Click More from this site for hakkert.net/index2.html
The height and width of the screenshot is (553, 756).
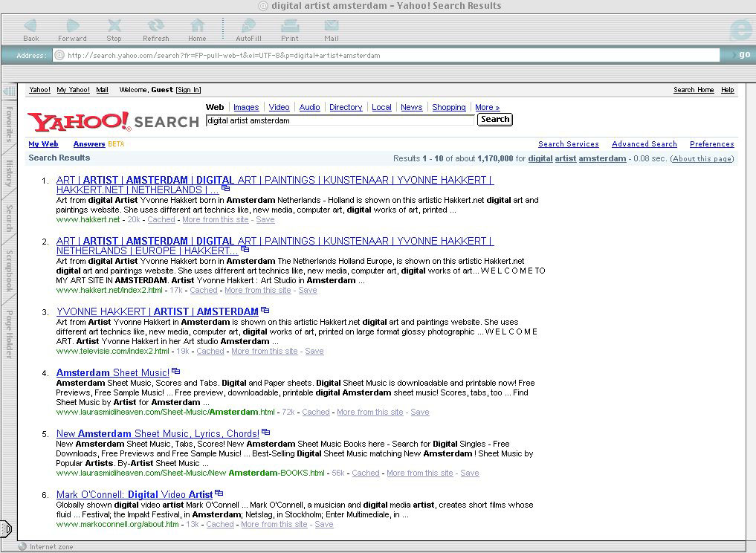(x=257, y=290)
